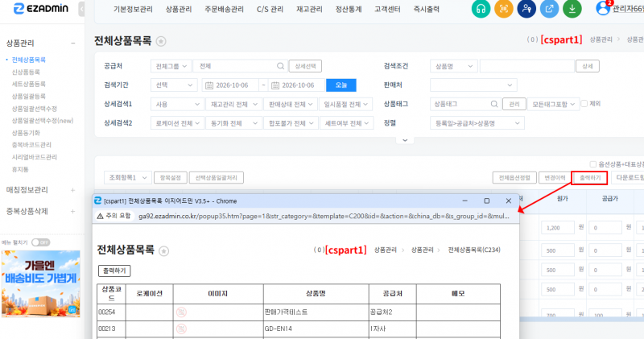Click 관리 button for 상품태그

click(x=514, y=105)
